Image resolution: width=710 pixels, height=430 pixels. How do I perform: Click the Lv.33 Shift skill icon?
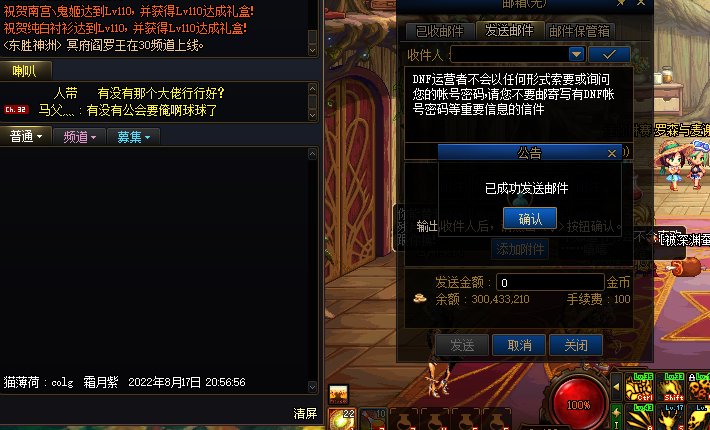coord(671,387)
